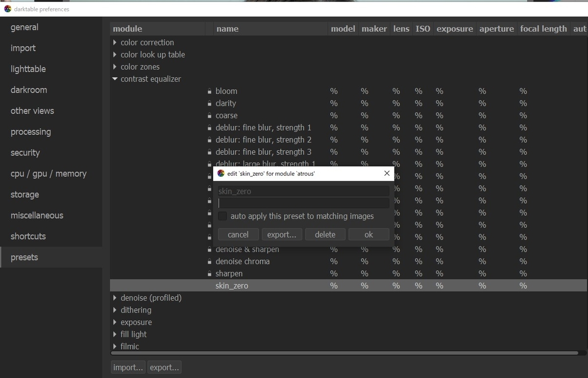Select the denoise chroma preset row

coord(348,261)
